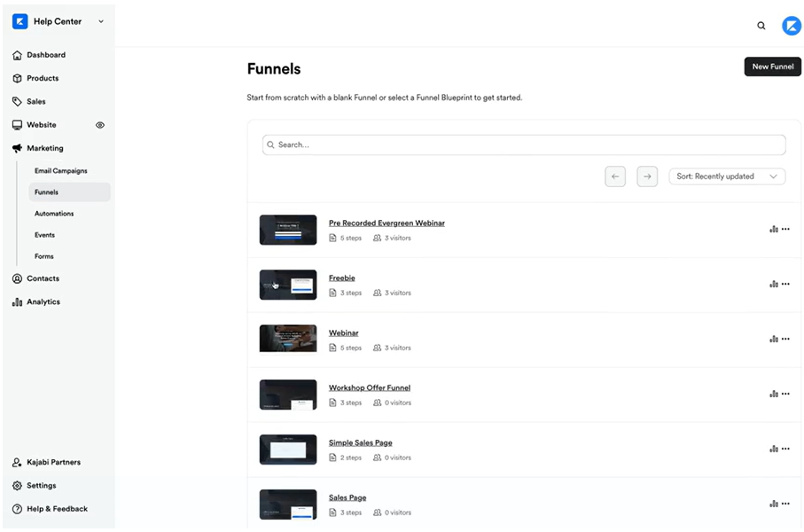Viewport: 804px width, 532px height.
Task: Click the New Funnel button
Action: (772, 66)
